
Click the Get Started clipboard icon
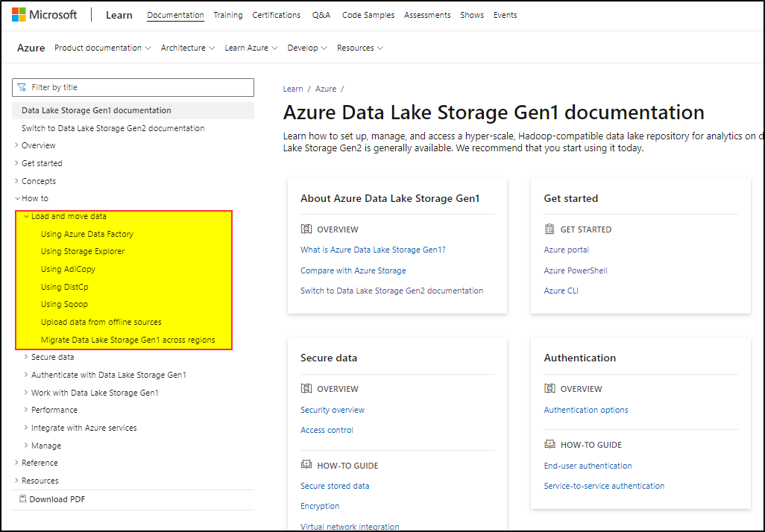pyautogui.click(x=550, y=229)
